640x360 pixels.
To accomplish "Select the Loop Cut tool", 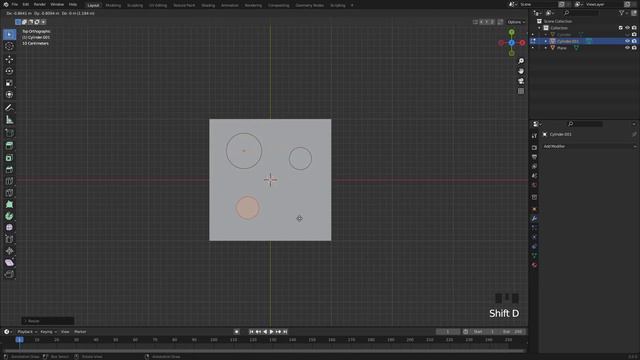I will point(9,181).
